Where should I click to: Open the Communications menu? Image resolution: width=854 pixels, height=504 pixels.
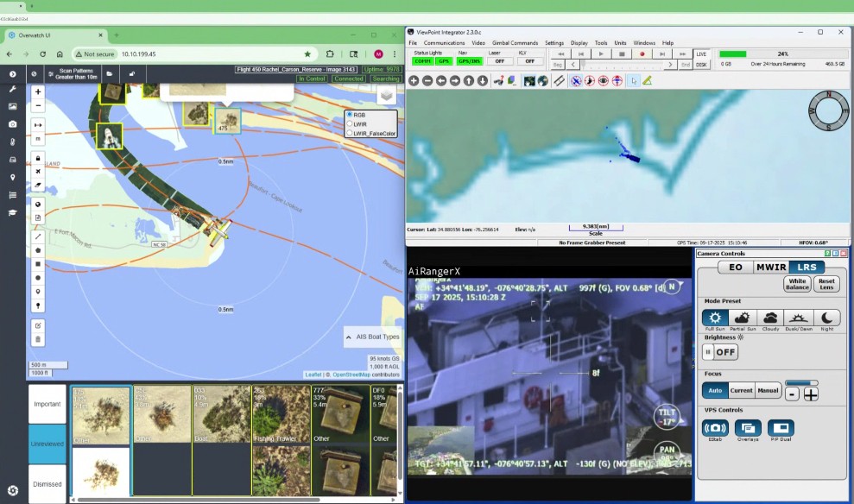tap(445, 43)
